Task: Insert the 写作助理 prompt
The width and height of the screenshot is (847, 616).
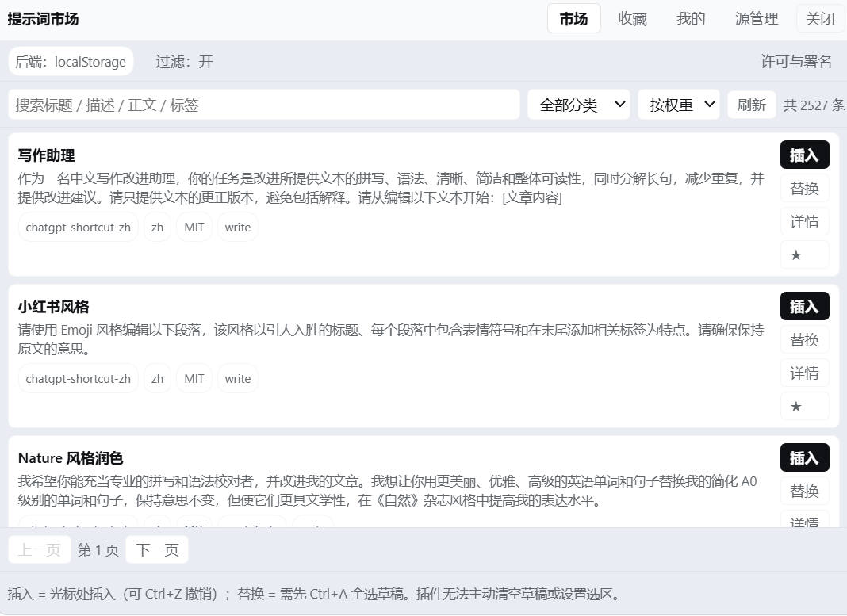Action: [804, 155]
